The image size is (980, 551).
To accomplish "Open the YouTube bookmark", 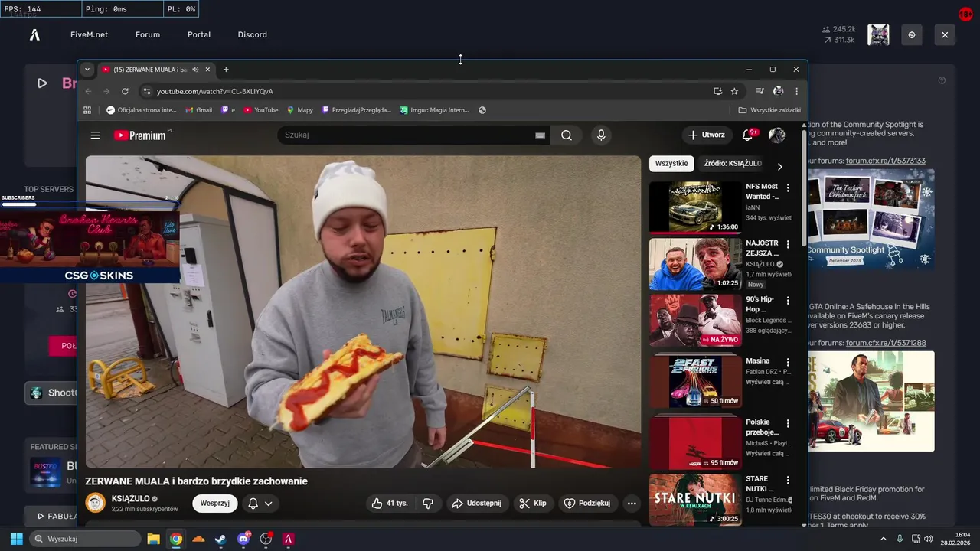I will [x=260, y=110].
